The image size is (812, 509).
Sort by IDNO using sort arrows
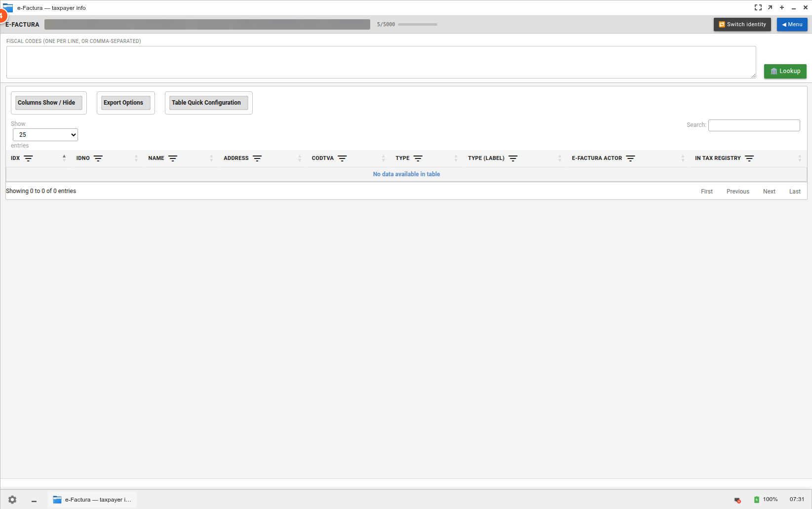(136, 158)
